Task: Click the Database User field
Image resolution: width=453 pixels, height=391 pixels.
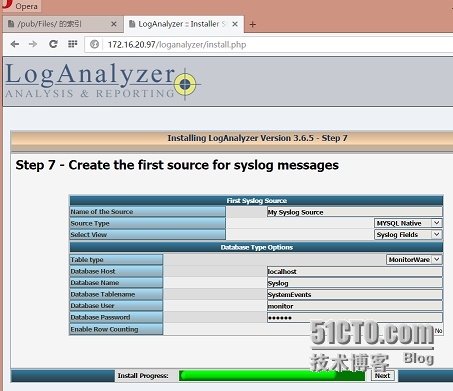Action: [x=355, y=306]
